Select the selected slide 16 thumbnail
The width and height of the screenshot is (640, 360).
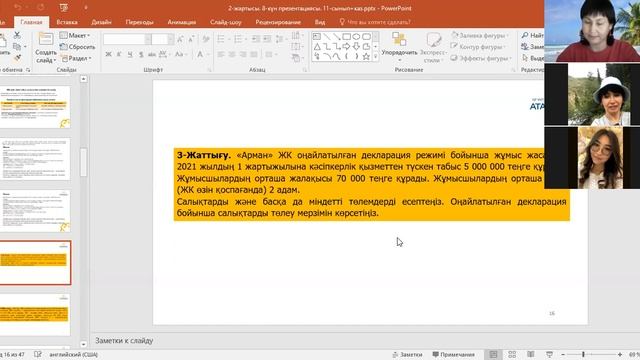point(35,263)
